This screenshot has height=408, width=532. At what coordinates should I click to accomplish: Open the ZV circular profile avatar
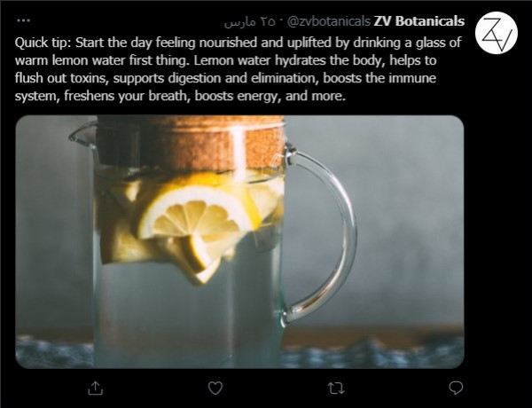pos(497,33)
